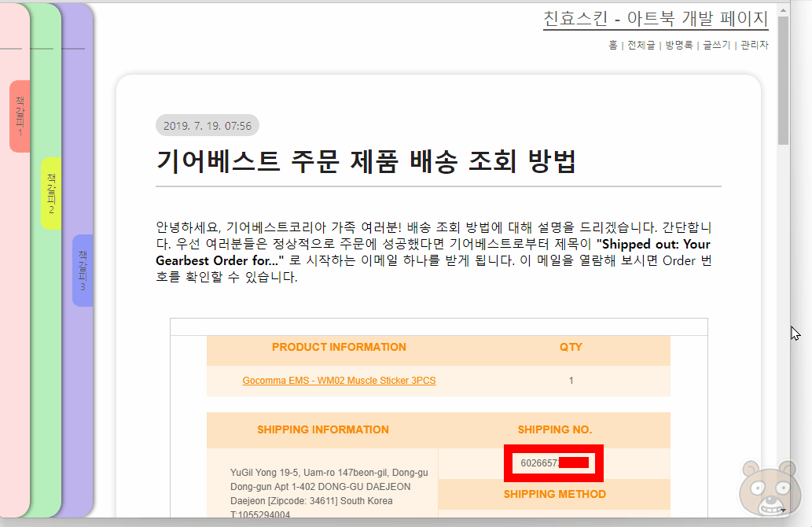Open the red 책갈피 1 bookmark tab
Screen dimensions: 812x527
tap(20, 116)
